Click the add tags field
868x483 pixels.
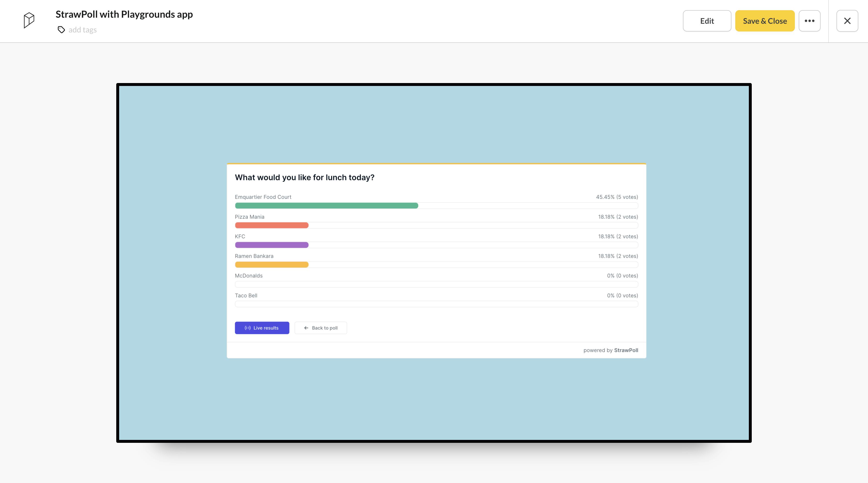point(83,30)
